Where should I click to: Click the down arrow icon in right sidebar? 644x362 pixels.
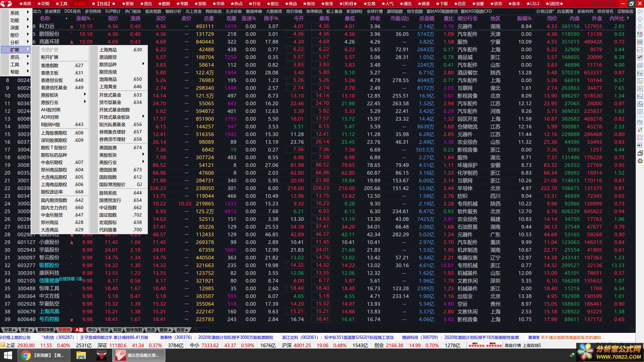pos(640,27)
